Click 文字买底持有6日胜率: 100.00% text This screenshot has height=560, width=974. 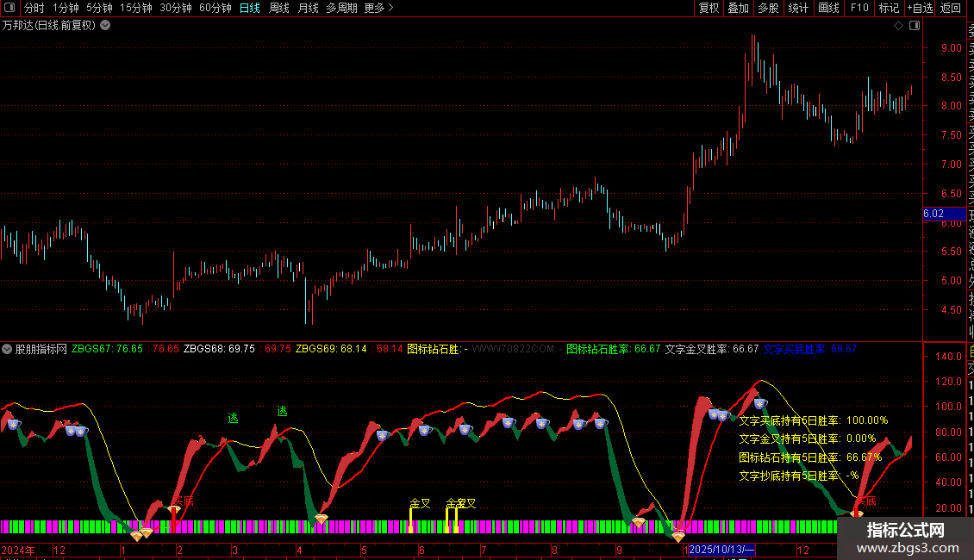(813, 420)
